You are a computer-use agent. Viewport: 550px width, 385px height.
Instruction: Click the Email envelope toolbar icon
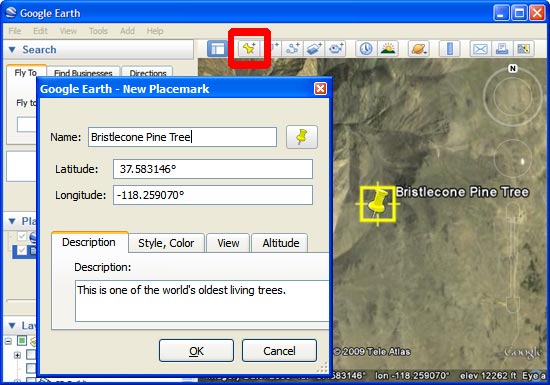coord(480,48)
